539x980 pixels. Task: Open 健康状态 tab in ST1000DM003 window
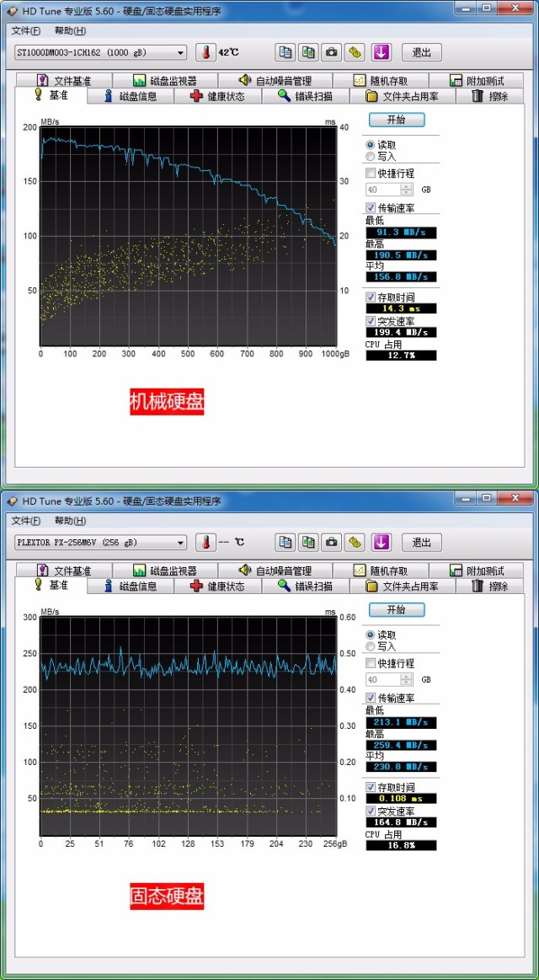[217, 96]
